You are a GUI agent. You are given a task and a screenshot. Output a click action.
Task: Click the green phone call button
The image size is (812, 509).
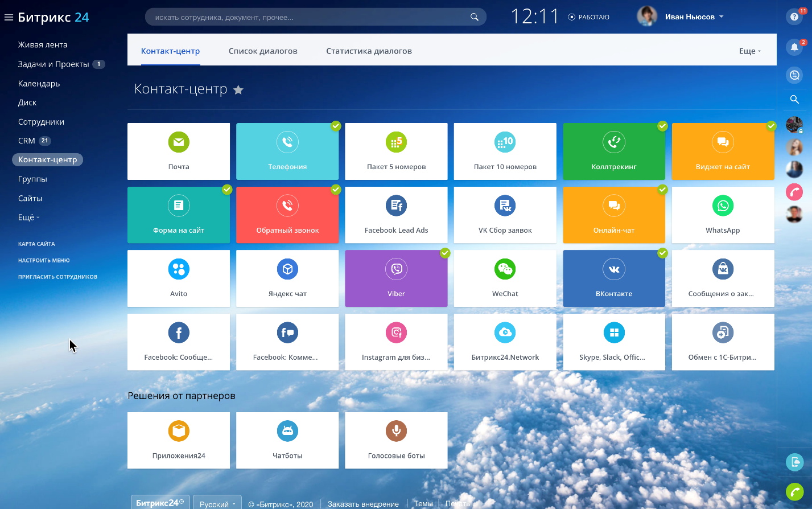pyautogui.click(x=795, y=491)
